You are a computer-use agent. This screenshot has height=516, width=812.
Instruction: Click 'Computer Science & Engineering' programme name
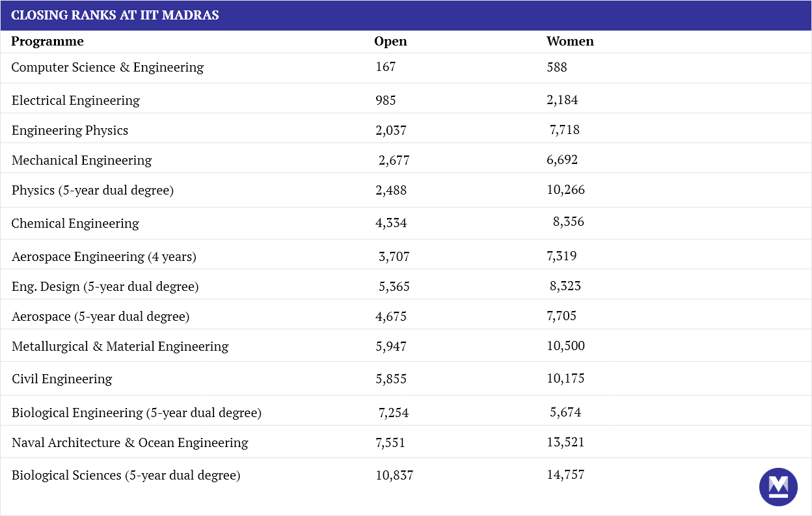point(107,67)
